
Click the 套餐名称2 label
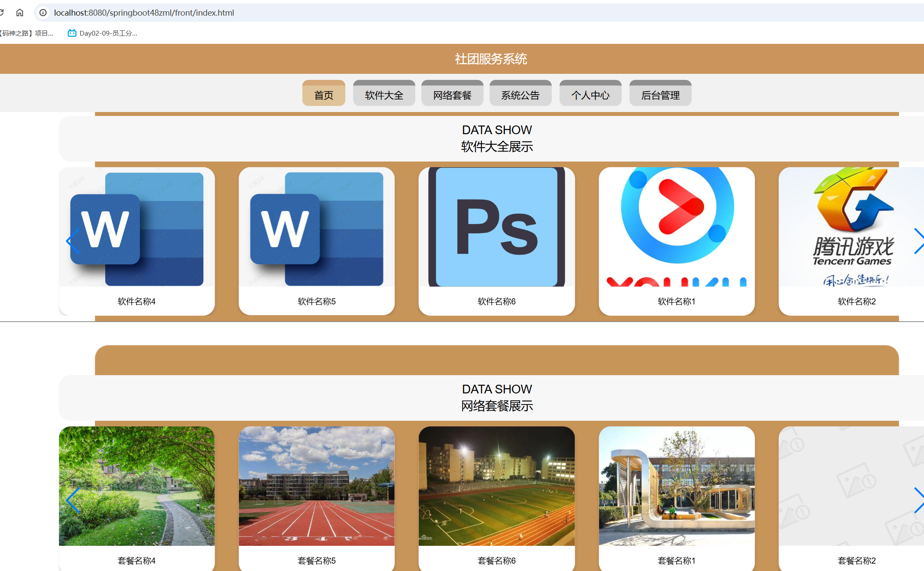857,561
